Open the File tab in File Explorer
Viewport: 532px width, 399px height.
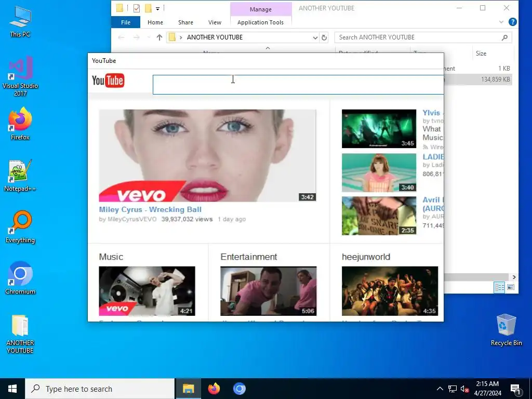click(126, 22)
